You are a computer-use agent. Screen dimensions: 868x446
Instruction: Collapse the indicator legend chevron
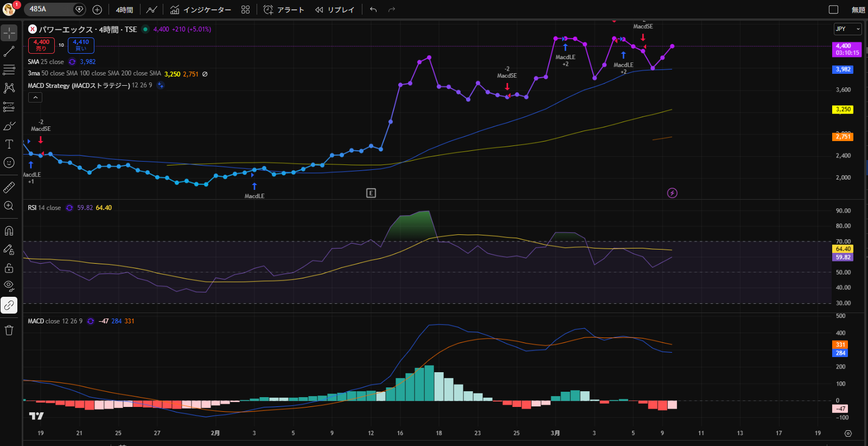tap(35, 98)
